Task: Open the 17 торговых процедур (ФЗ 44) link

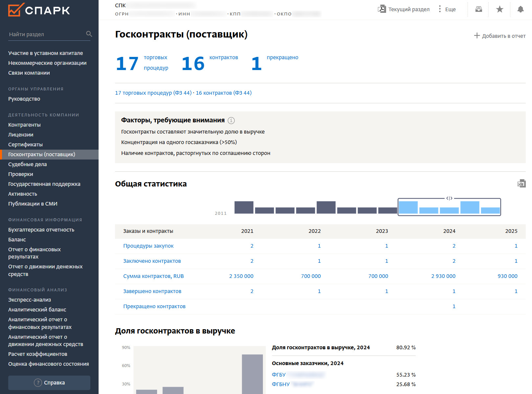Action: [x=153, y=93]
